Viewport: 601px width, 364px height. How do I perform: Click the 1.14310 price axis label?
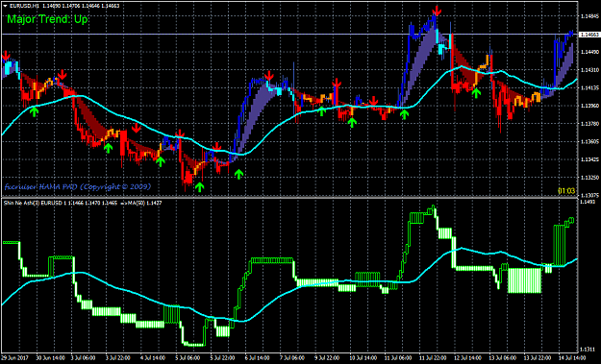(x=589, y=70)
